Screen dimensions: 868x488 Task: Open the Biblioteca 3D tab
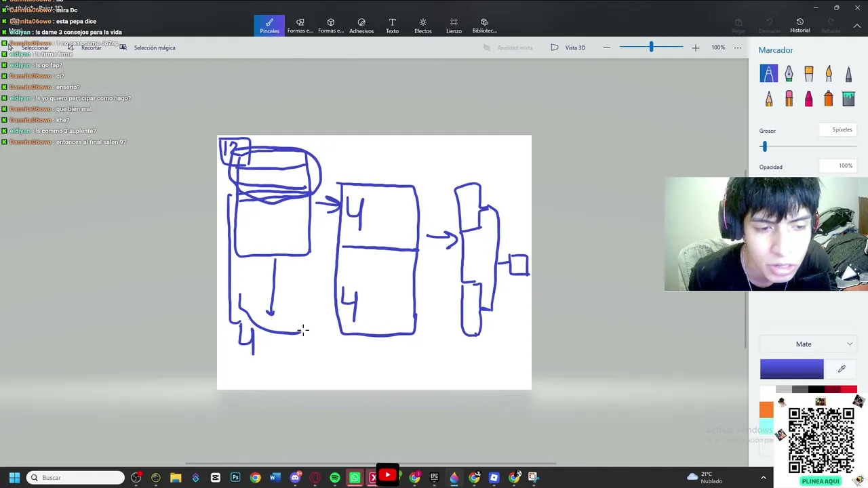click(484, 26)
